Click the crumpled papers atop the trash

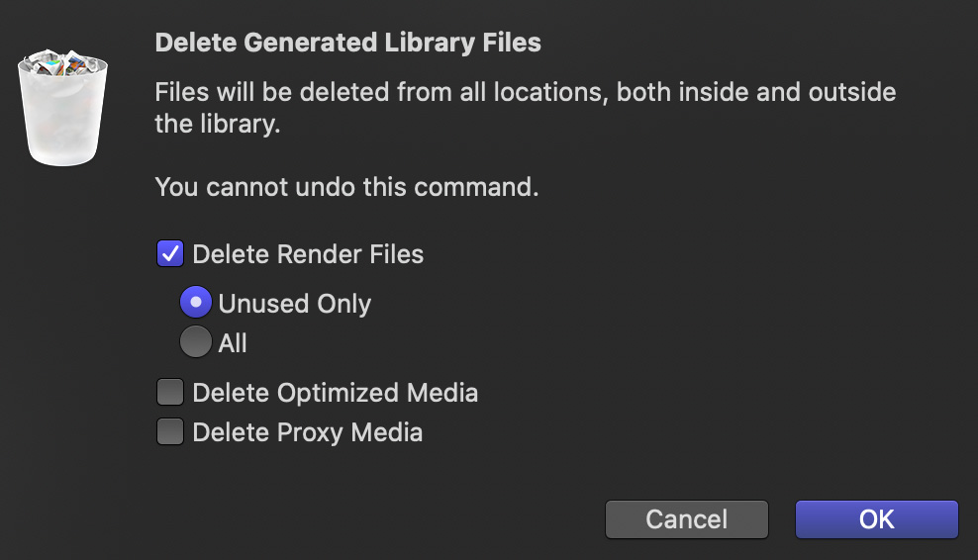(x=62, y=62)
